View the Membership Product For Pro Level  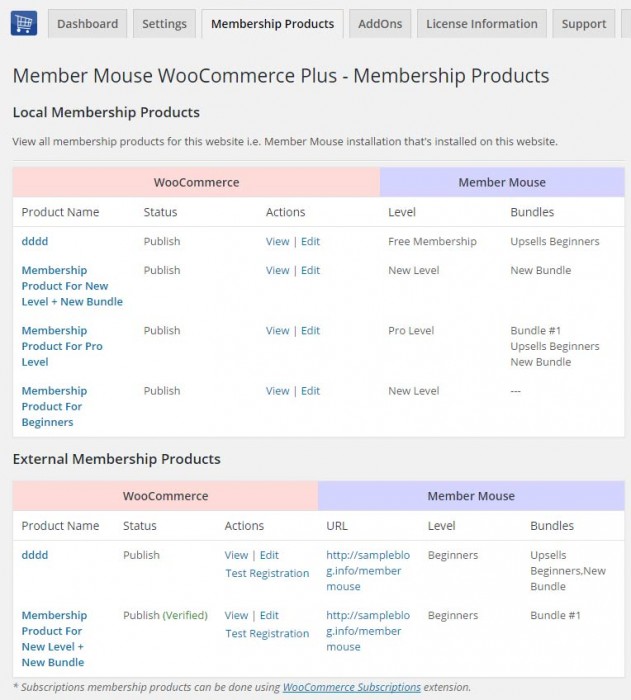click(x=277, y=331)
